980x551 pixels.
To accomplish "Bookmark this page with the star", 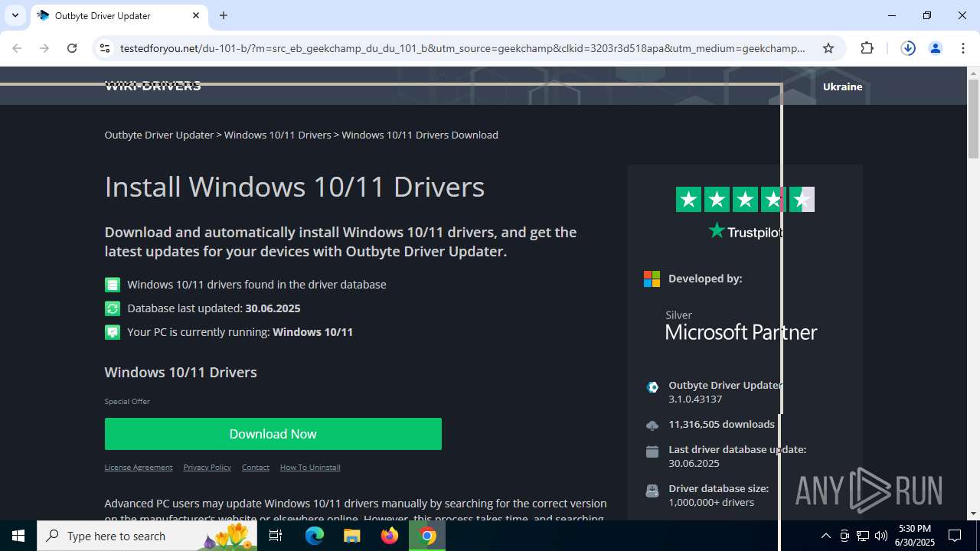I will [828, 48].
